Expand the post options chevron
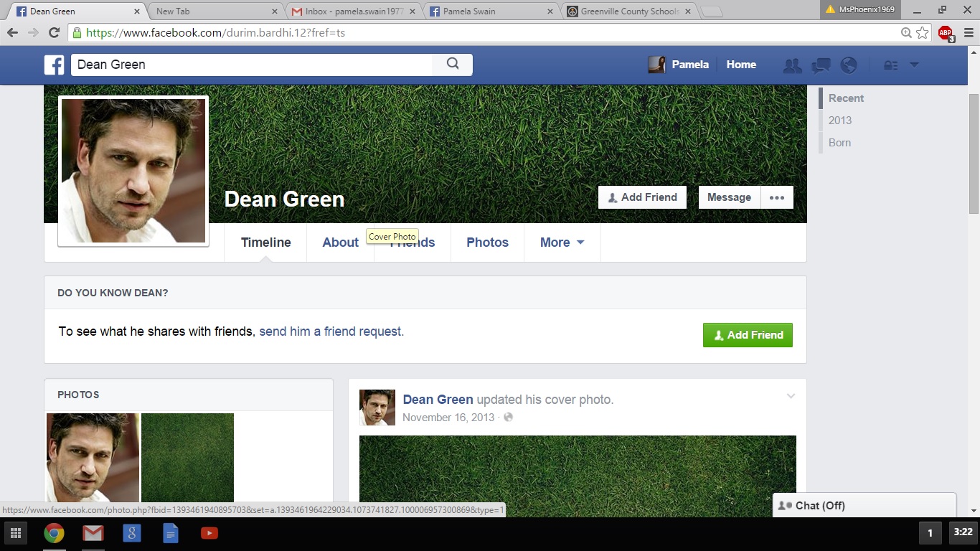 (x=791, y=396)
